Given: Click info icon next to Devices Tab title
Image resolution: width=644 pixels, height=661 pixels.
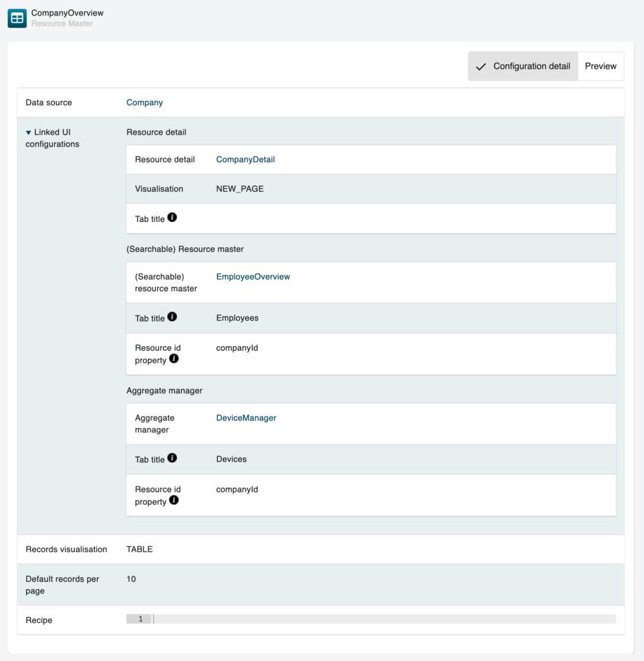Looking at the screenshot, I should click(x=172, y=458).
